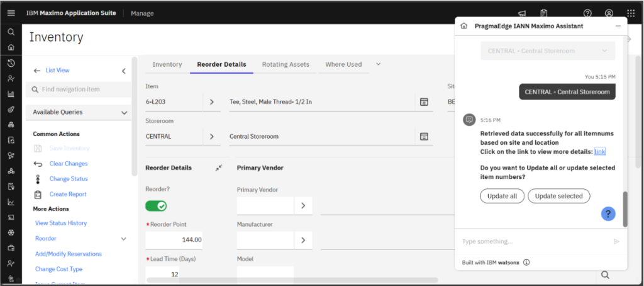Click the Type something chat input
Viewport: 644px width, 286px height.
[x=534, y=241]
